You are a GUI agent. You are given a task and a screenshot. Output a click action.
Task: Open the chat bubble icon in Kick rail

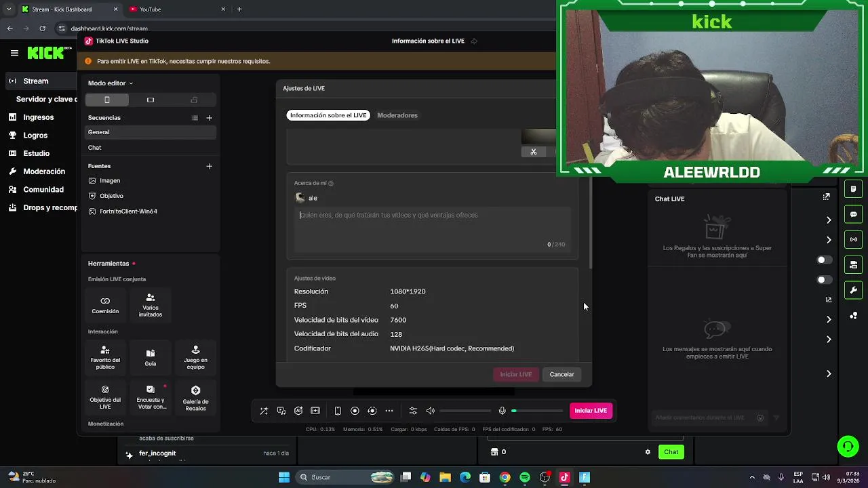853,214
